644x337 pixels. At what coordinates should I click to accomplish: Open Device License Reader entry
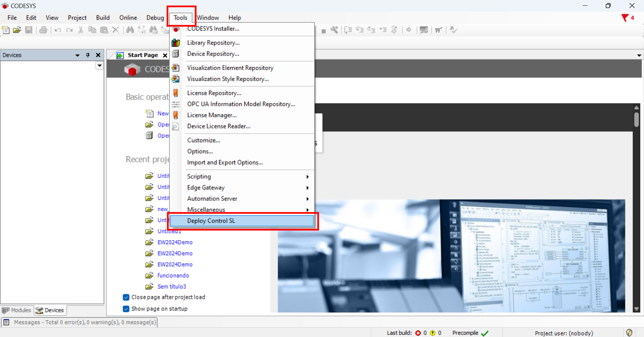[x=242, y=126]
